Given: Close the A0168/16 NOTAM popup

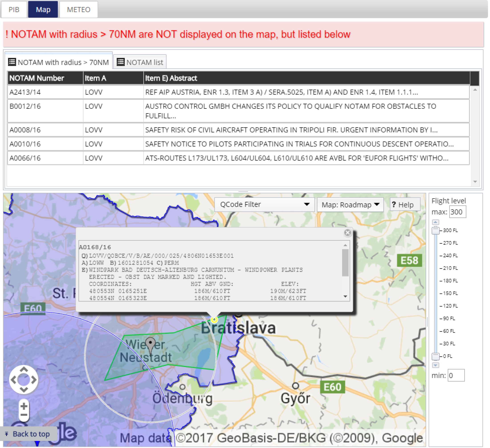Looking at the screenshot, I should click(348, 233).
